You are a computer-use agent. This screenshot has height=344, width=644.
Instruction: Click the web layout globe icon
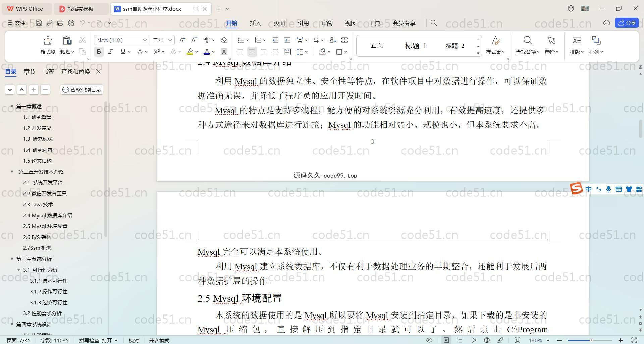pyautogui.click(x=487, y=340)
